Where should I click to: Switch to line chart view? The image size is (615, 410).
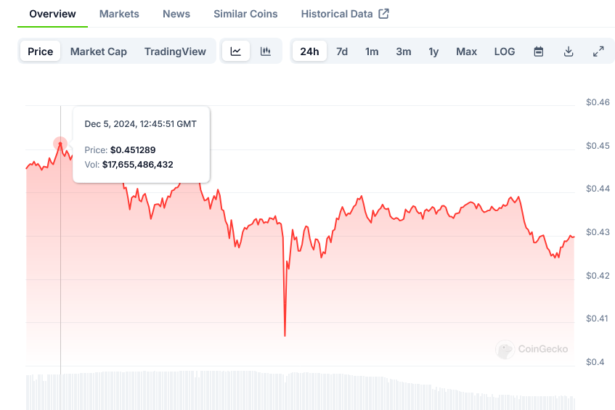point(236,51)
